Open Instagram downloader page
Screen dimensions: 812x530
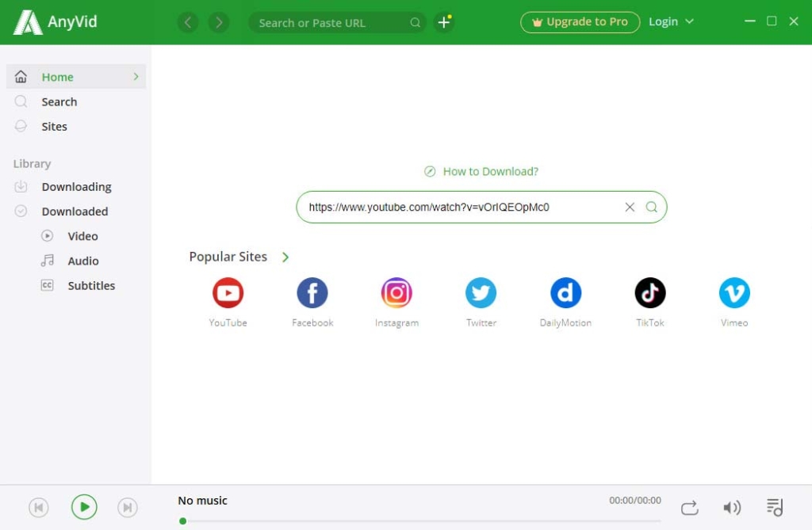pos(396,292)
